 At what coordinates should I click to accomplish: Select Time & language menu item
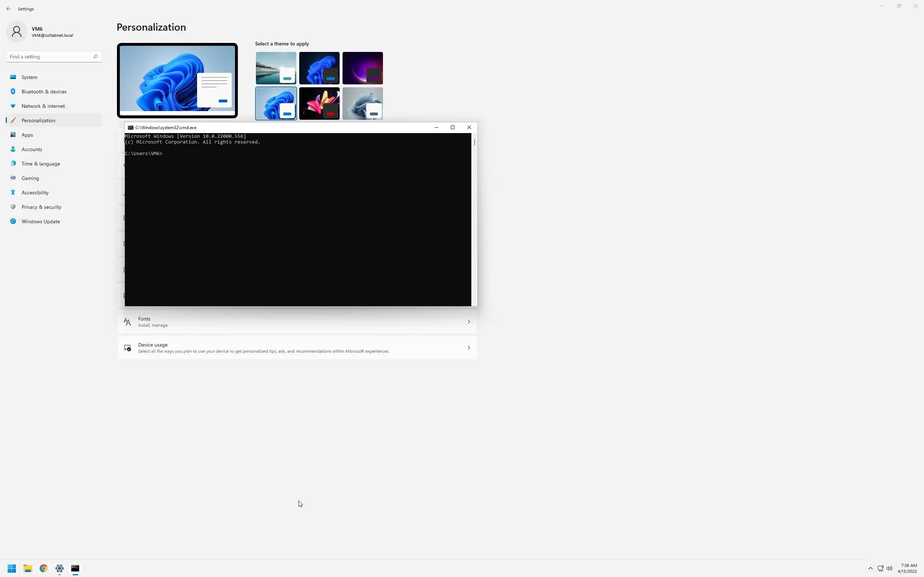[x=40, y=164]
